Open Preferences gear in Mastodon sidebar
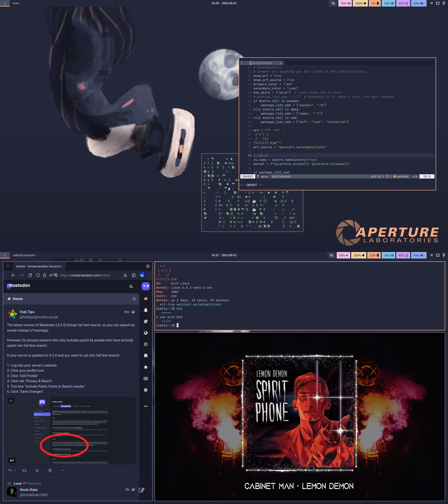This screenshot has height=504, width=448. [x=146, y=390]
